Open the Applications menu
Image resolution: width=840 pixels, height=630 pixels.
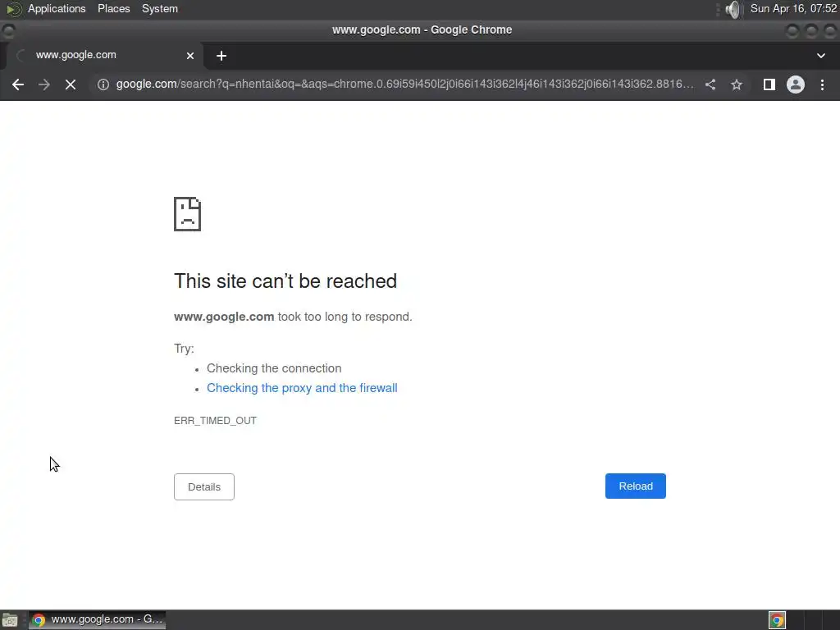pos(57,8)
